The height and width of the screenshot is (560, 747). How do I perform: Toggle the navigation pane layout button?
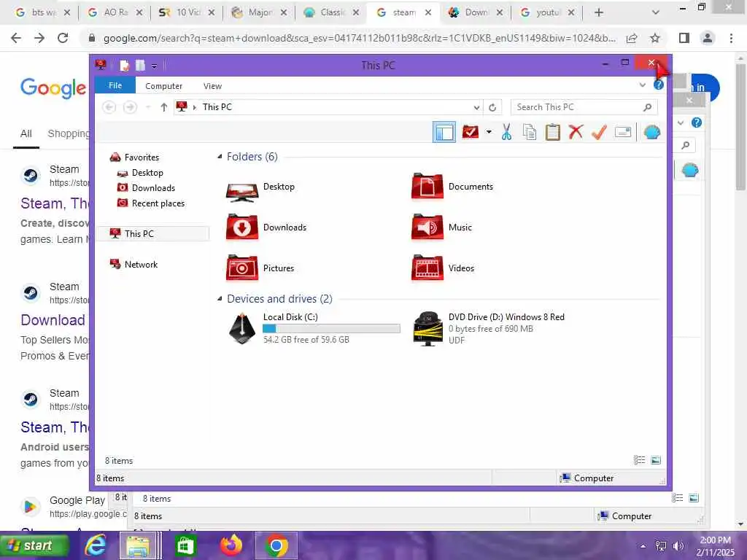444,133
